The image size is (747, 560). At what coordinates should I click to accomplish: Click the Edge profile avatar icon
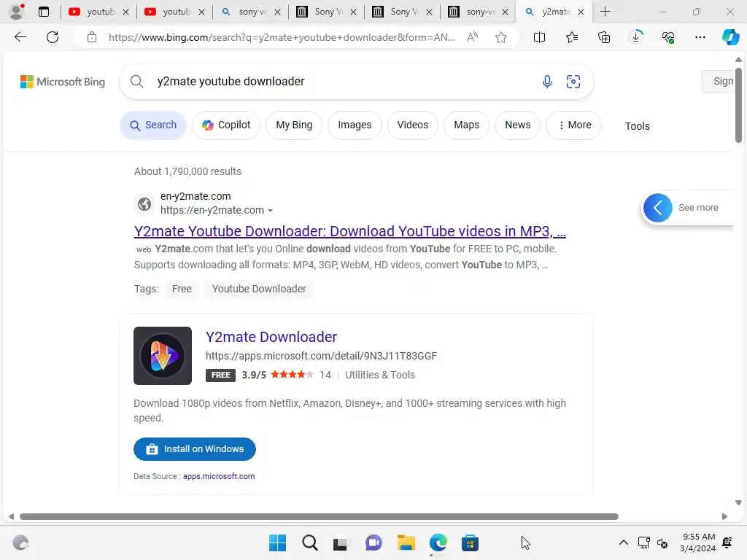[17, 12]
